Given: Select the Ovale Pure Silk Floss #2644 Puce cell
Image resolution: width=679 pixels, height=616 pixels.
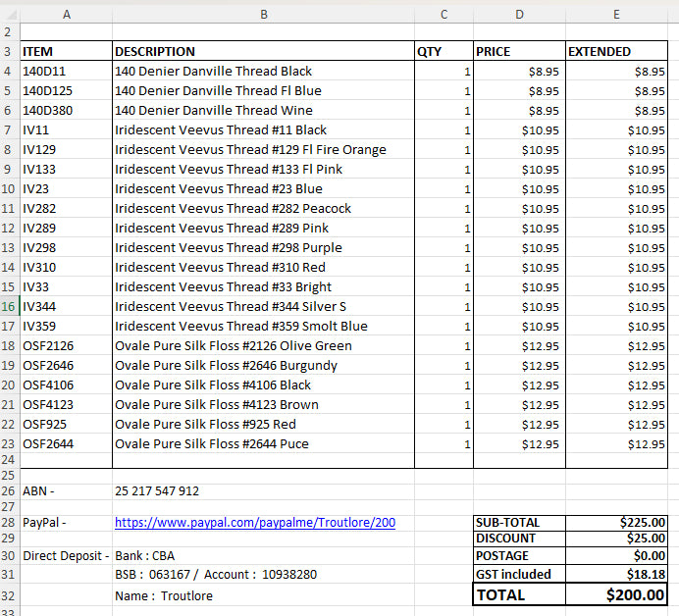Looking at the screenshot, I should pos(263,443).
